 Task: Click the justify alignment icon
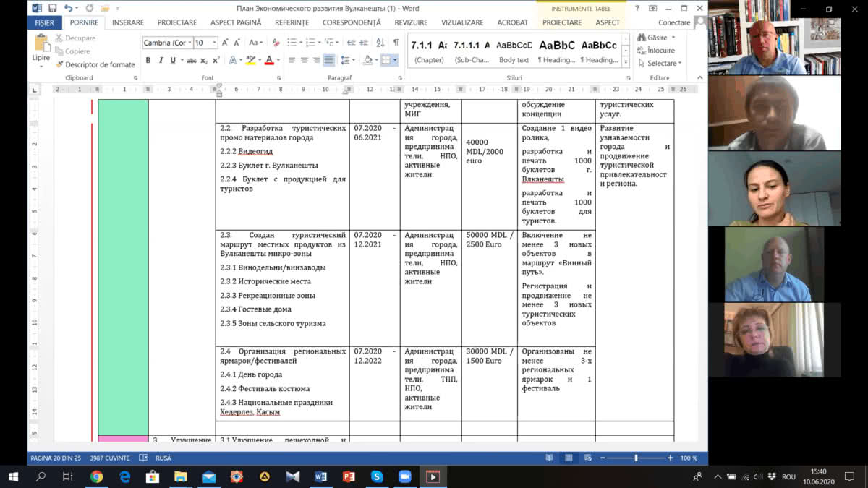329,60
